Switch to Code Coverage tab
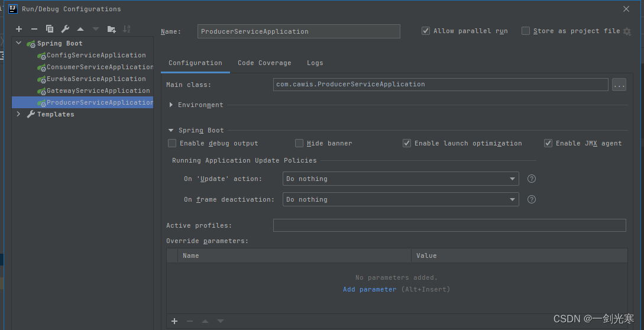 tap(264, 63)
